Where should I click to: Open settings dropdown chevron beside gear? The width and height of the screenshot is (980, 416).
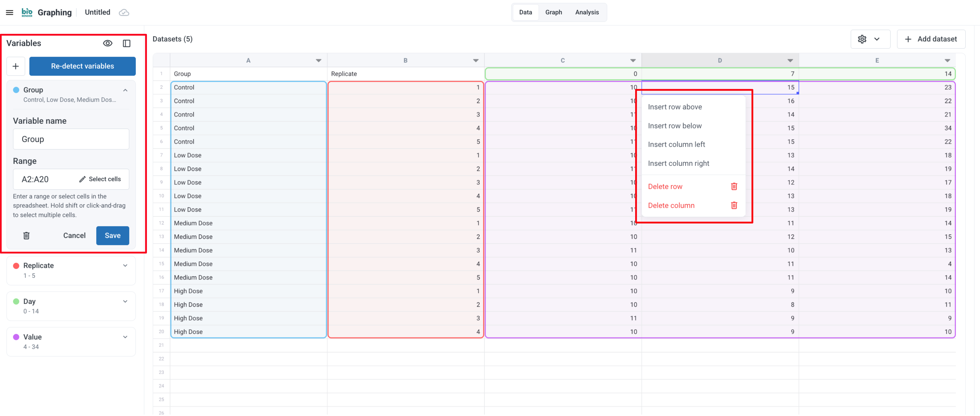[877, 39]
